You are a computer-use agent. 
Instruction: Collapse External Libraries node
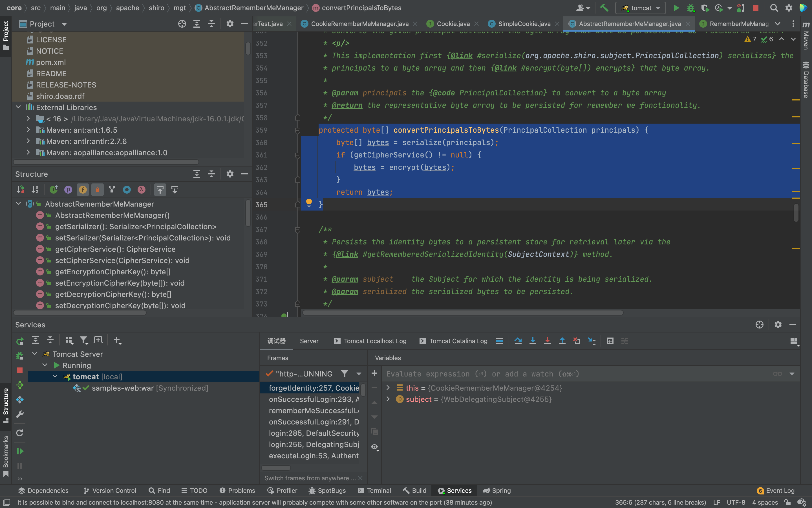coord(18,107)
